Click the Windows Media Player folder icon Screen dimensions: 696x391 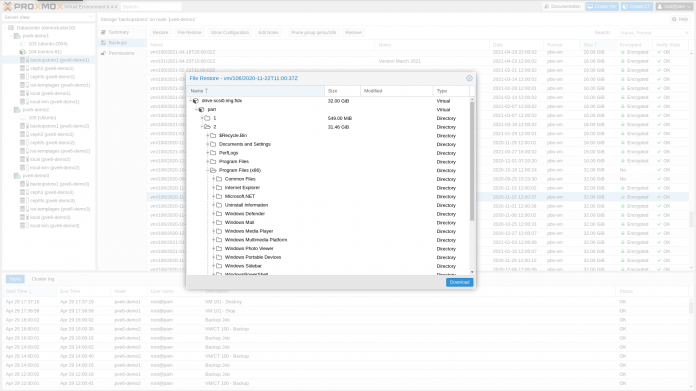coord(219,231)
